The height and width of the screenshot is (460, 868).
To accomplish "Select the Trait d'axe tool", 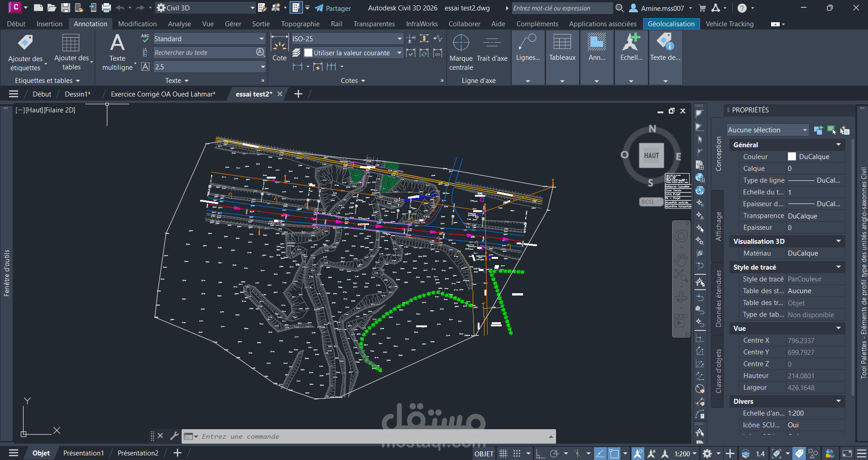I will (x=492, y=48).
